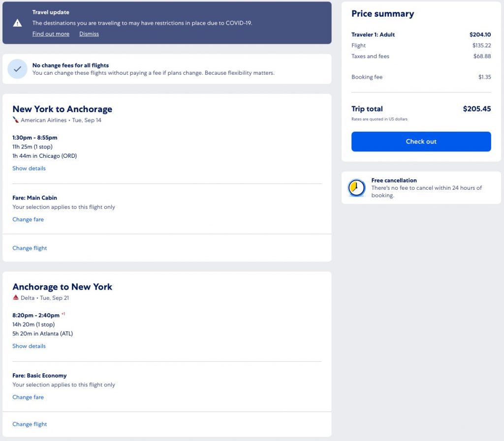
Task: Click the travel update warning triangle icon
Action: [x=18, y=23]
